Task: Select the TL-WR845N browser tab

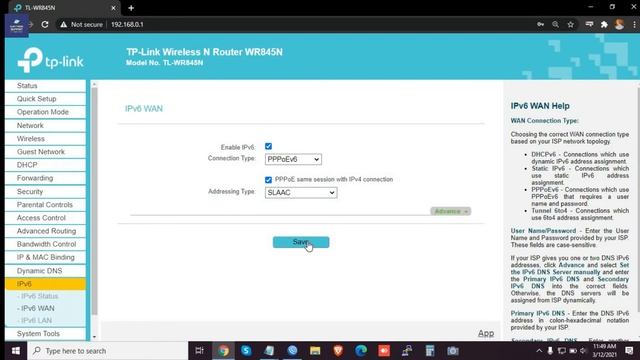Action: [x=63, y=8]
